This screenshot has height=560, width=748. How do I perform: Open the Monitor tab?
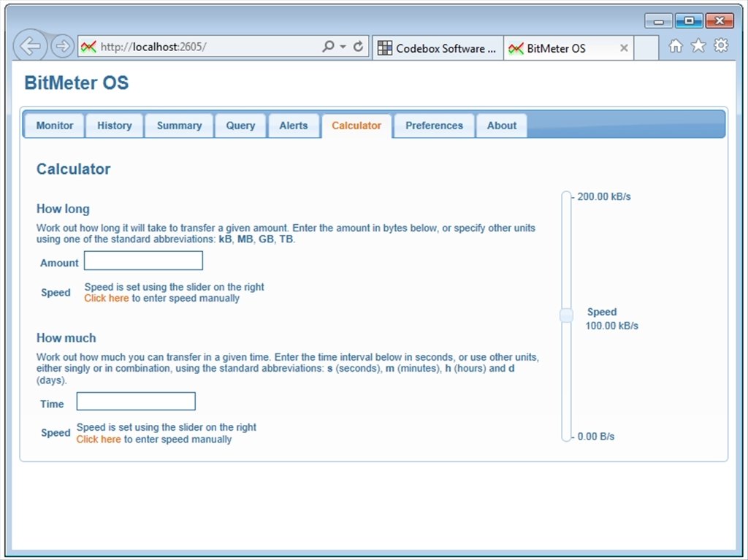click(x=54, y=126)
